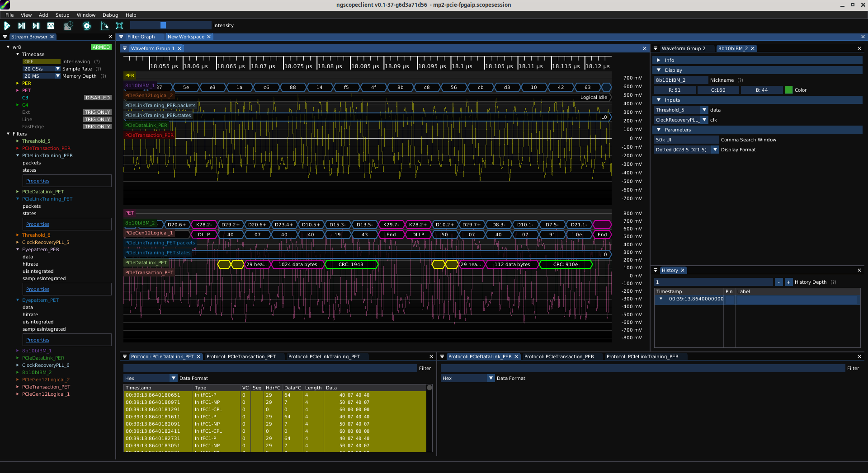Open the waveform history clock icon

tap(68, 26)
